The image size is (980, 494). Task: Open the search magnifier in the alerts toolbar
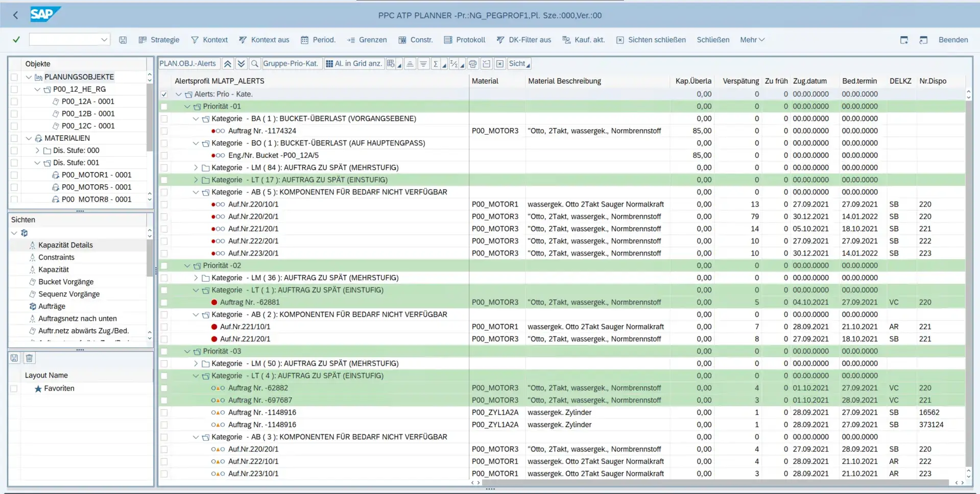254,64
